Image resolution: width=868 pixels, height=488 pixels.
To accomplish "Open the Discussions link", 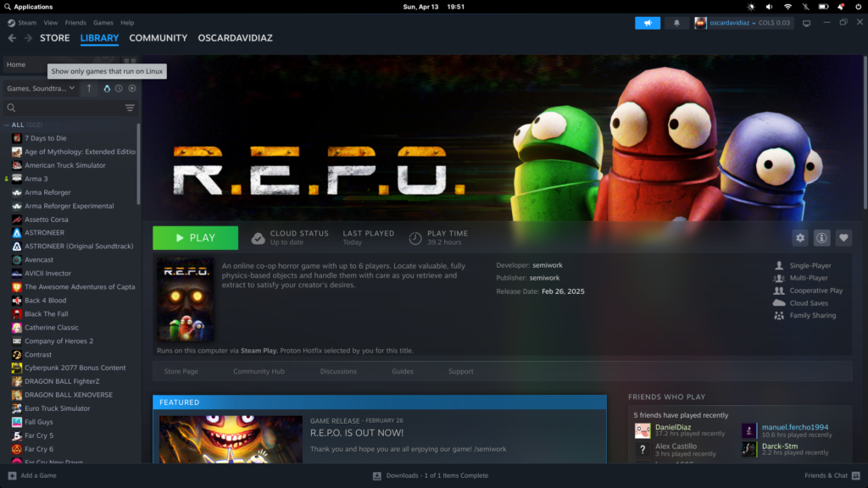I will (x=338, y=371).
